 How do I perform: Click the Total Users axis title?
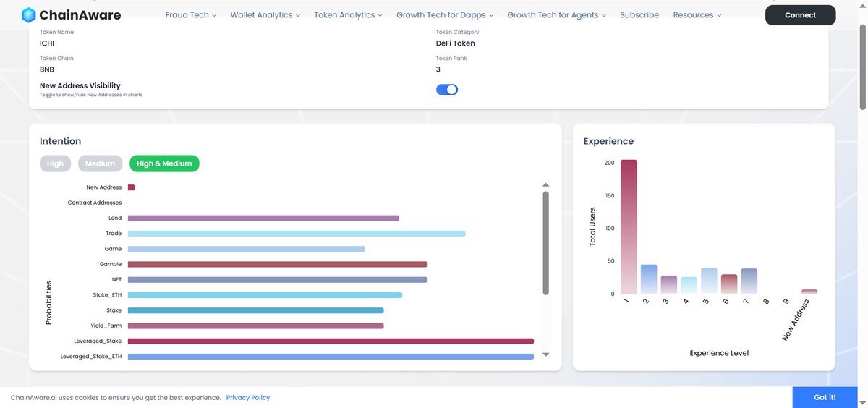click(x=592, y=226)
